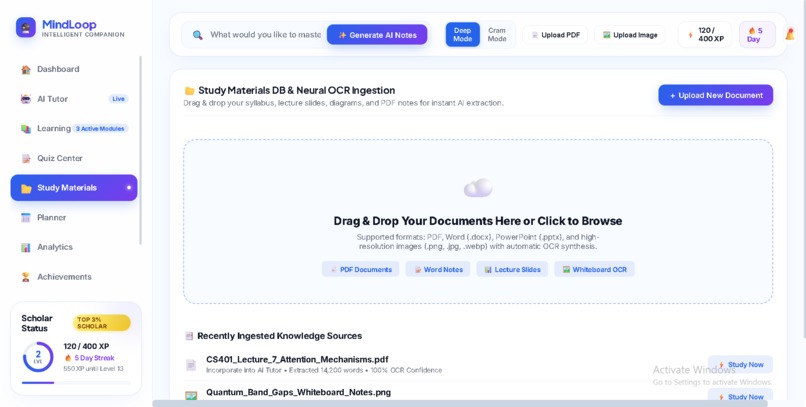806x407 pixels.
Task: Click the MindLoop logo icon
Action: click(26, 28)
